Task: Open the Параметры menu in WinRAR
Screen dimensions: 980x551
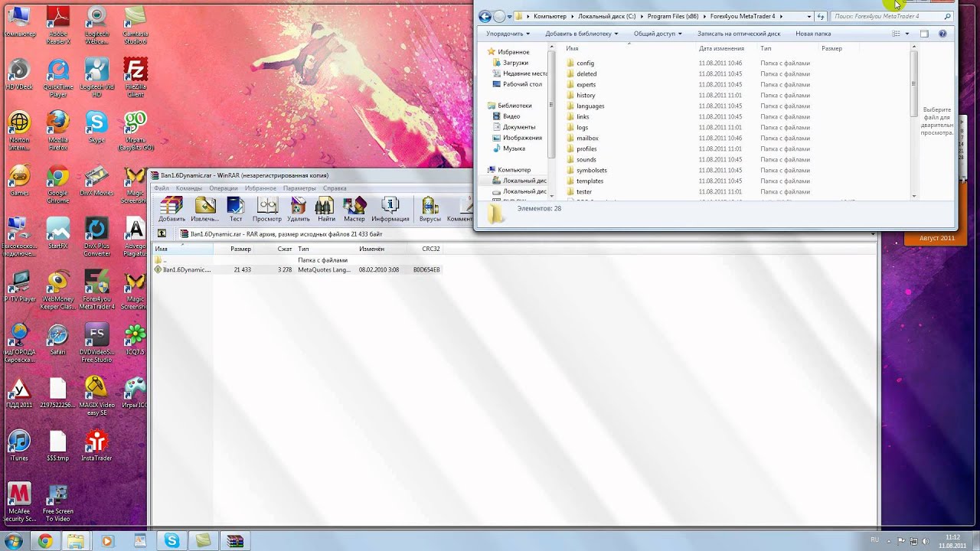Action: [299, 188]
